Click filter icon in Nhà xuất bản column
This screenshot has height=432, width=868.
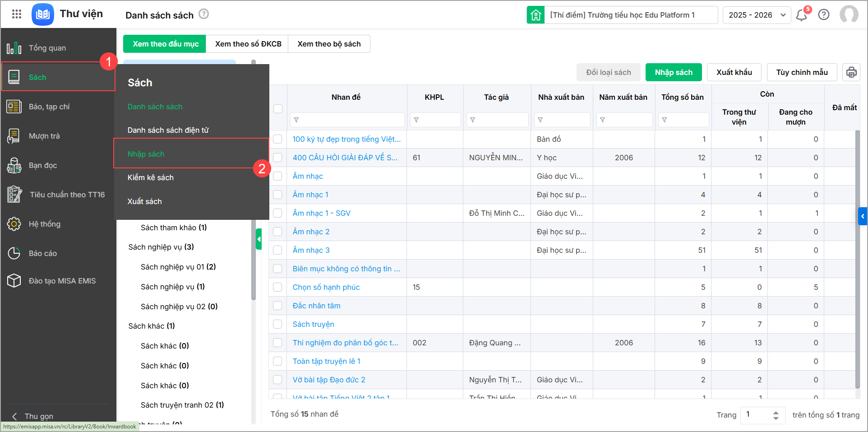540,120
